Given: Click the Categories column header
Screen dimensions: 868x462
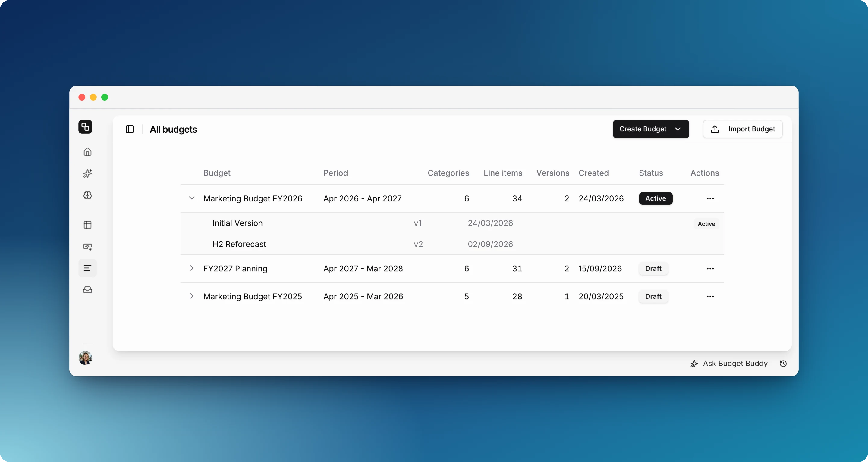Looking at the screenshot, I should [x=448, y=173].
